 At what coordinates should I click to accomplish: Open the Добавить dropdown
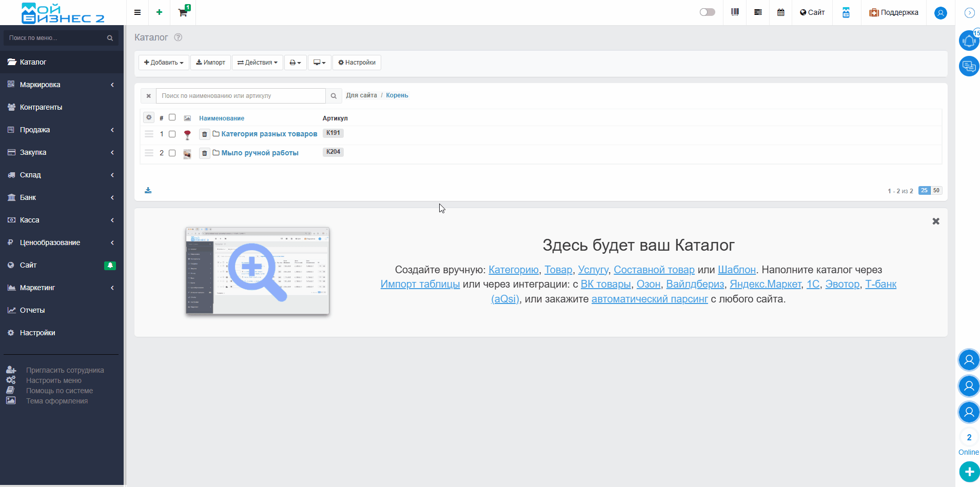pos(164,63)
